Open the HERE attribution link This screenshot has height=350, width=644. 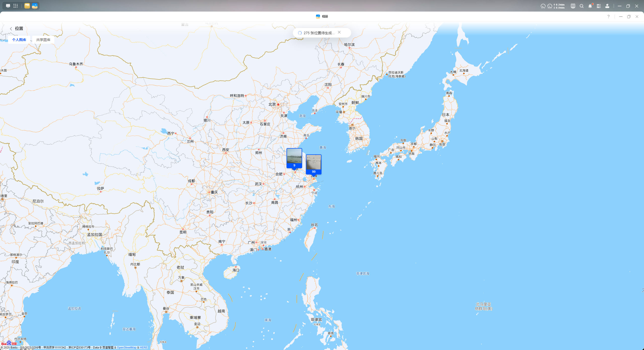pos(143,347)
